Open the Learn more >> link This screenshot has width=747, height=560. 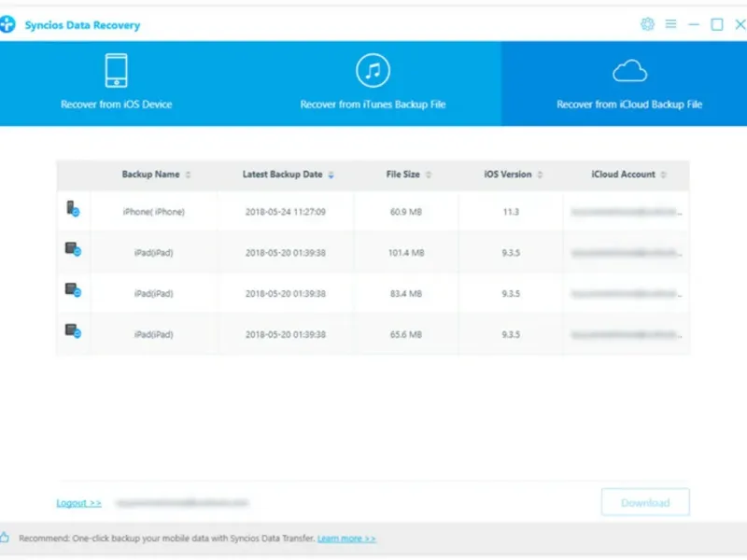click(346, 539)
